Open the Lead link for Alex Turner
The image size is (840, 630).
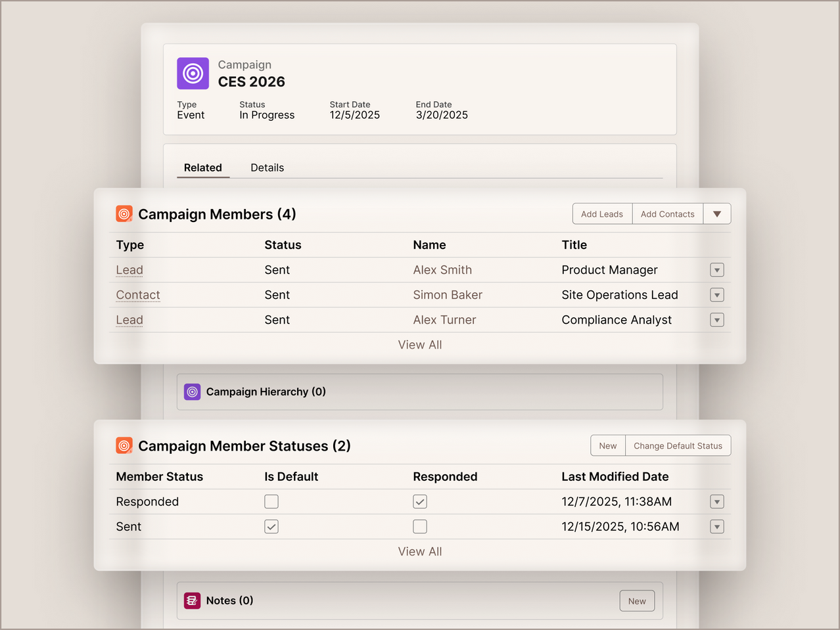pyautogui.click(x=129, y=320)
